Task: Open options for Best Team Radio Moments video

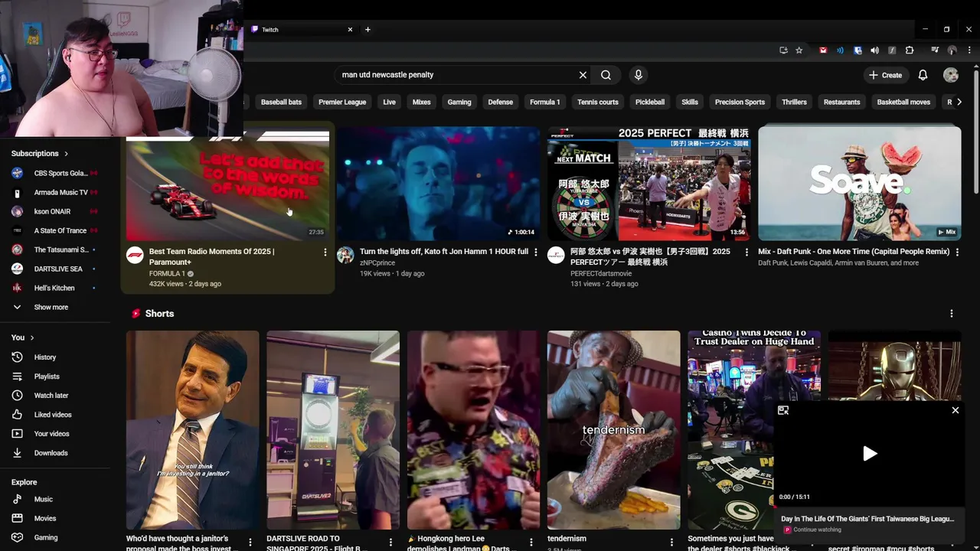Action: pos(325,252)
